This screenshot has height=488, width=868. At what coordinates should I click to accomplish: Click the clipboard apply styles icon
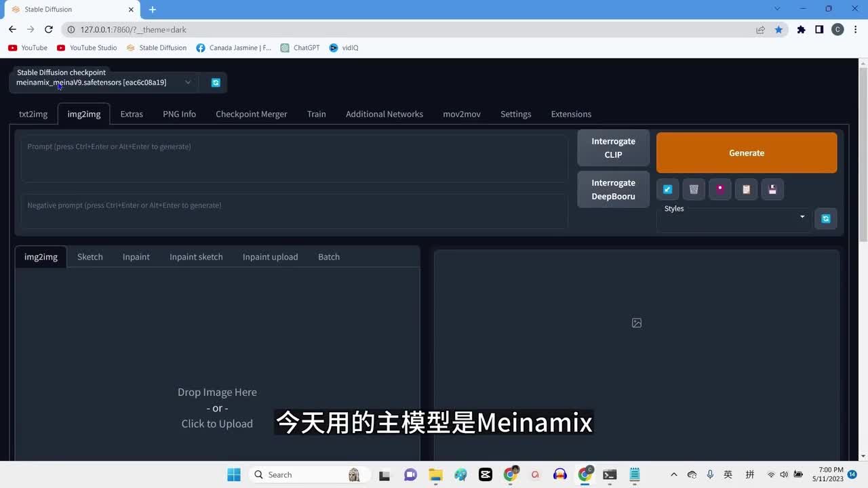click(x=746, y=190)
